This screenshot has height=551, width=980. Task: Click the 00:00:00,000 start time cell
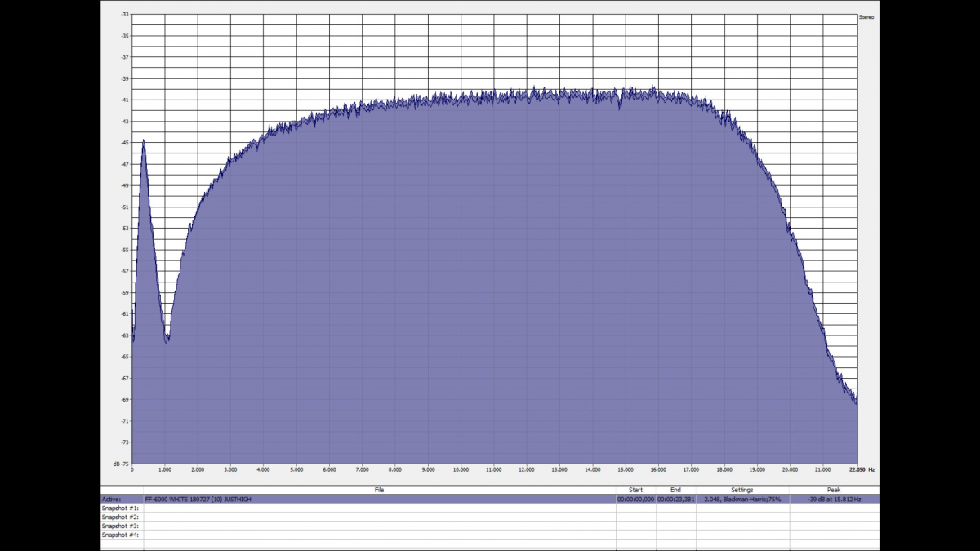(x=635, y=499)
